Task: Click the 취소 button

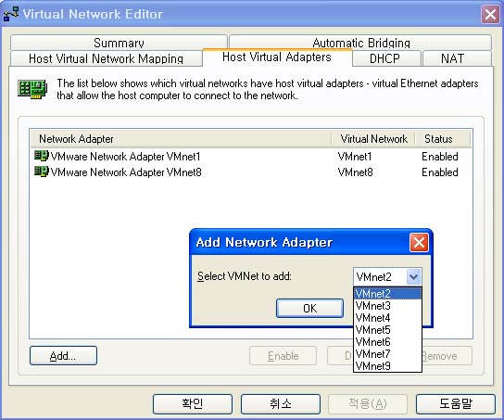Action: click(x=281, y=404)
